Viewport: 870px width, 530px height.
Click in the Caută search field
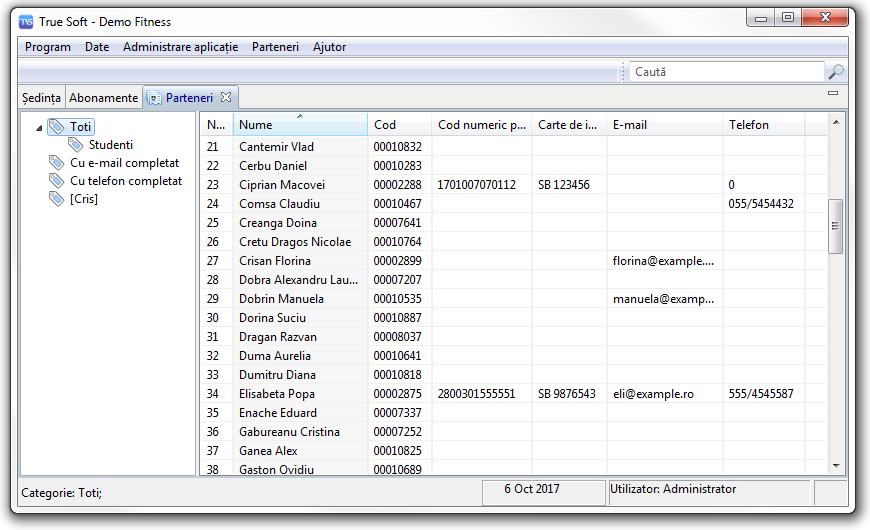point(725,72)
